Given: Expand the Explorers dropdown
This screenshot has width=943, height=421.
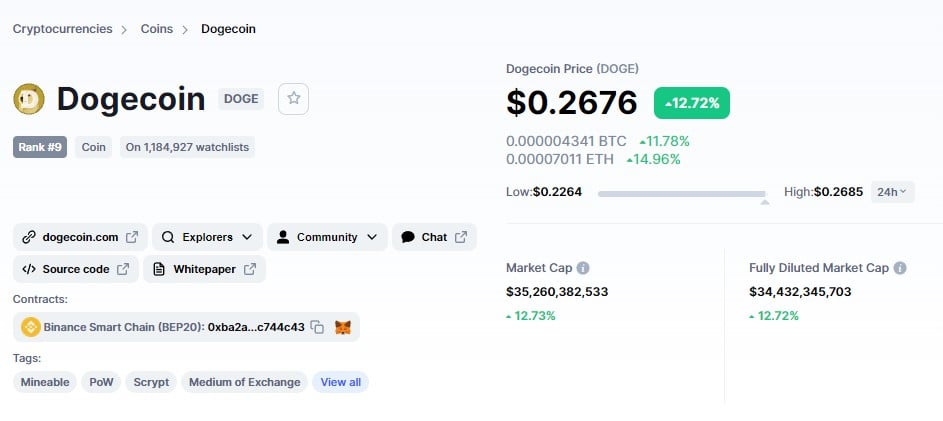Looking at the screenshot, I should point(207,237).
